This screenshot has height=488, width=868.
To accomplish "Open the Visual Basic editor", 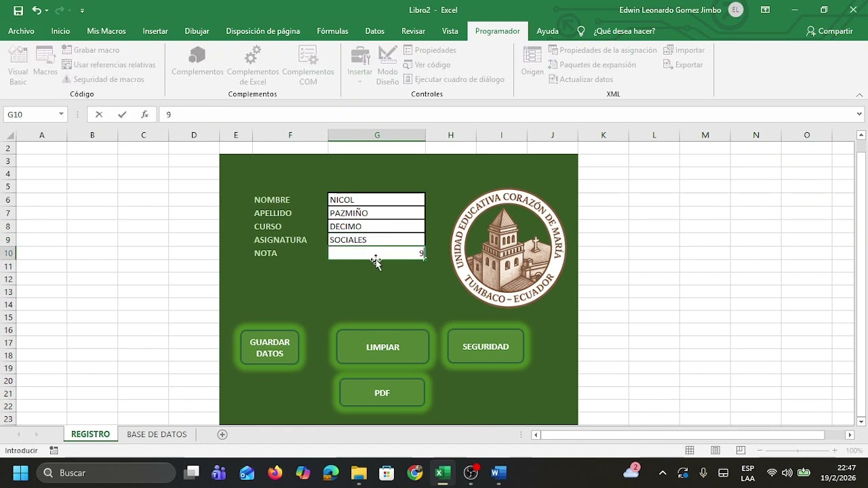I will (x=18, y=65).
